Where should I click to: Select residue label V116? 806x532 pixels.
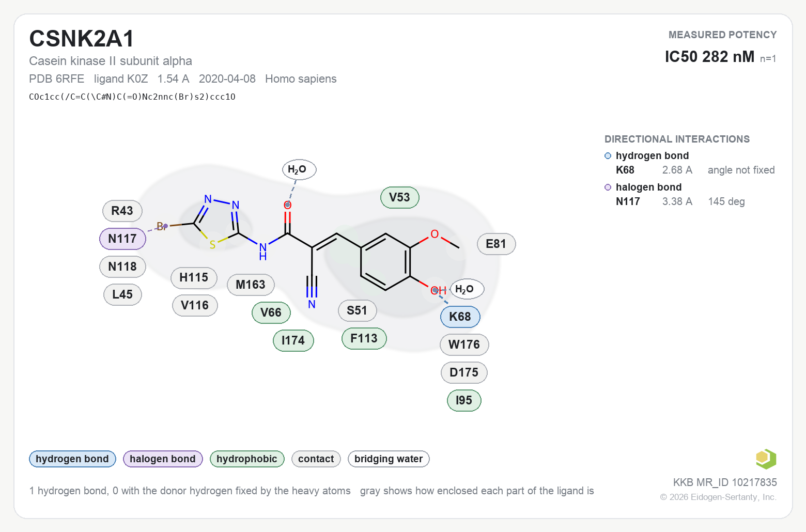coord(195,305)
